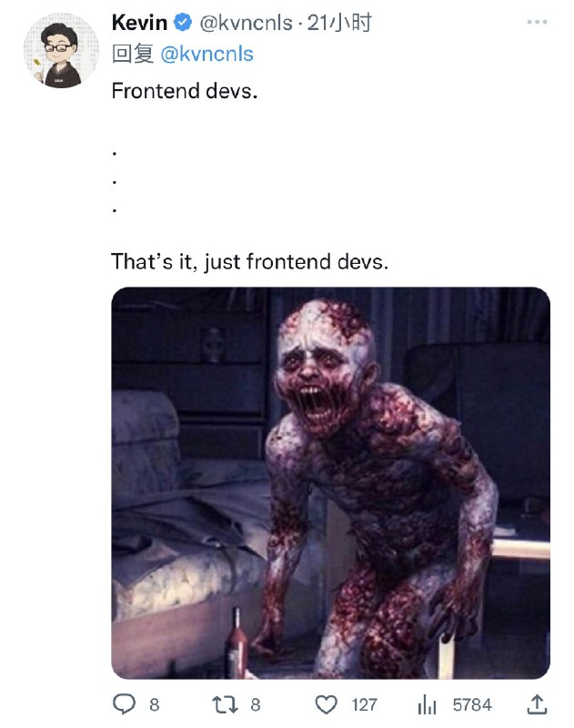
Task: Open the view analytics bar-chart icon
Action: pyautogui.click(x=427, y=704)
